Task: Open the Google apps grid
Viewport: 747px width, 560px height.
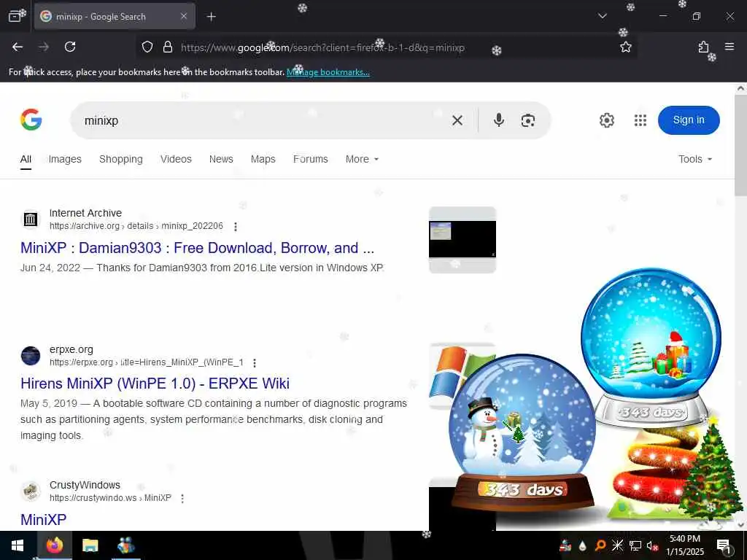Action: (640, 120)
